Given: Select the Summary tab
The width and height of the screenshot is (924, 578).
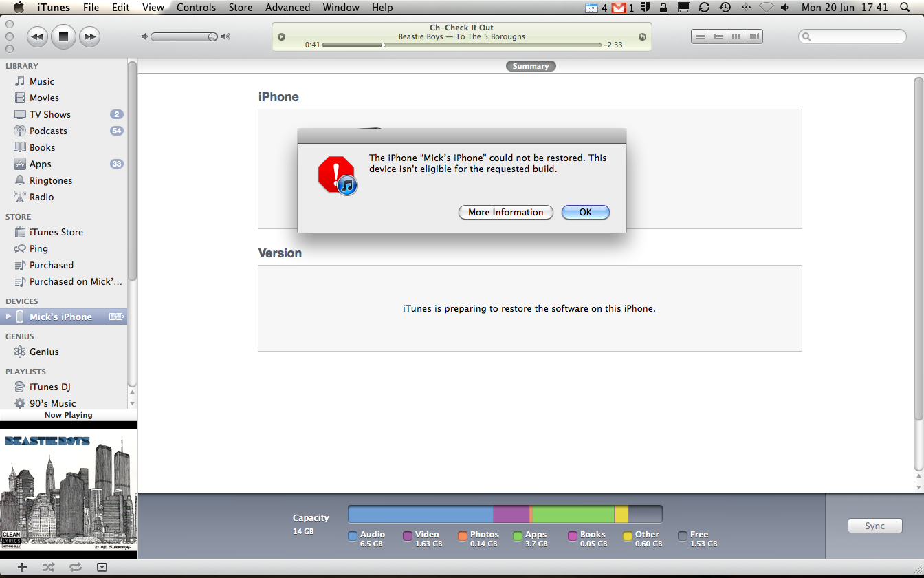Looking at the screenshot, I should pyautogui.click(x=531, y=66).
